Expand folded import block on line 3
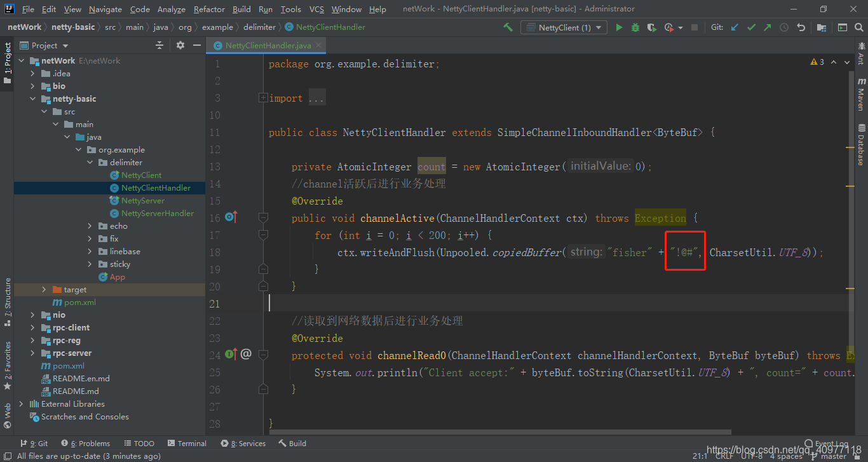 click(263, 98)
